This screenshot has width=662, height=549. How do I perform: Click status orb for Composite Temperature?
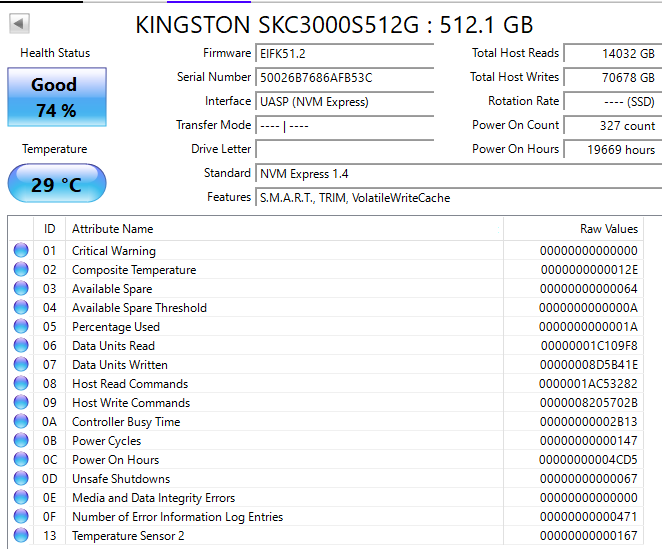21,269
